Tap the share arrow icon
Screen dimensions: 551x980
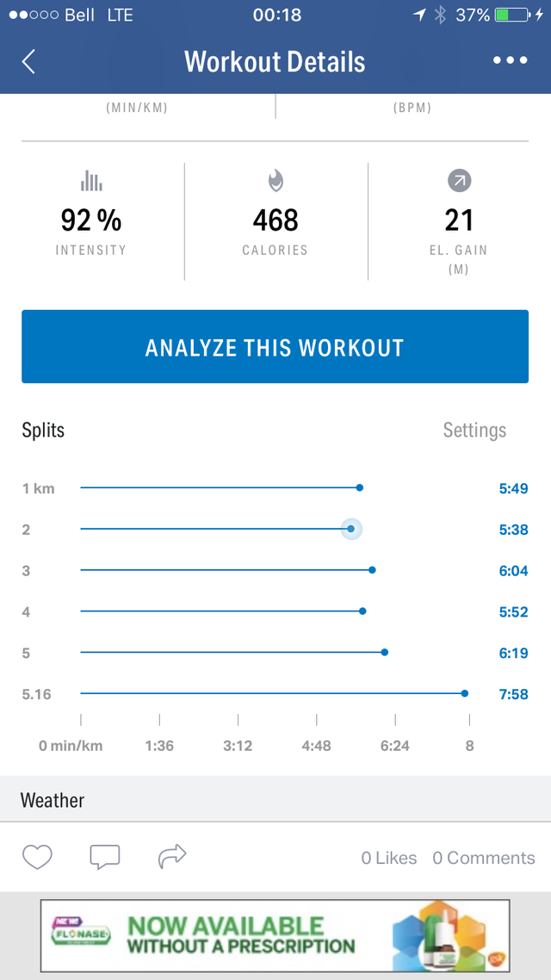coord(172,856)
